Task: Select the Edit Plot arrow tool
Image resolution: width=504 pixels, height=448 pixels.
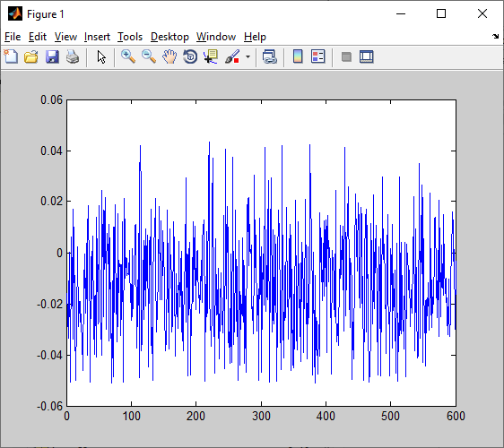Action: 101,57
